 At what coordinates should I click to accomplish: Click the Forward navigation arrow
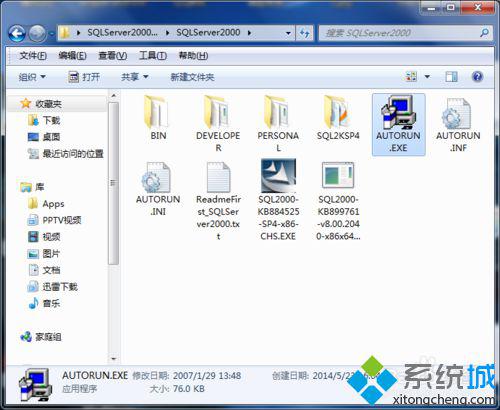point(37,33)
